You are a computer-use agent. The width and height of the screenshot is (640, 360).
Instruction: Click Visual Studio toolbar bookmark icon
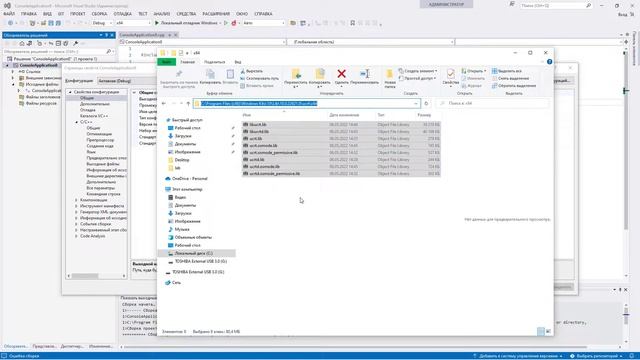tap(353, 23)
